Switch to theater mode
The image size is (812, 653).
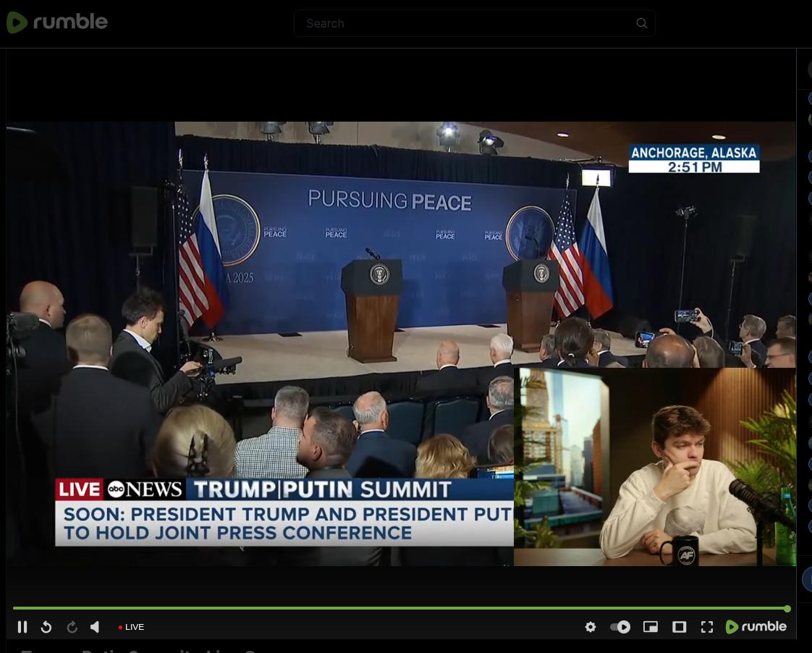coord(679,627)
